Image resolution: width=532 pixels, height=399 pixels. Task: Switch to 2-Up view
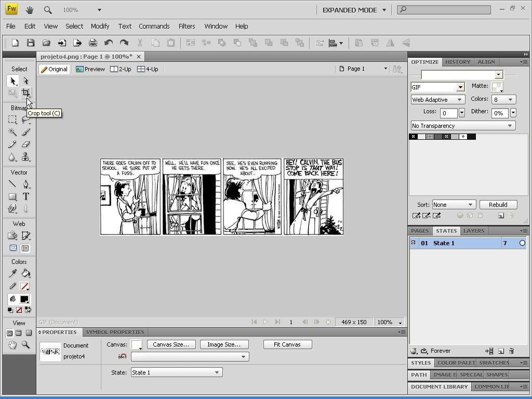[121, 69]
